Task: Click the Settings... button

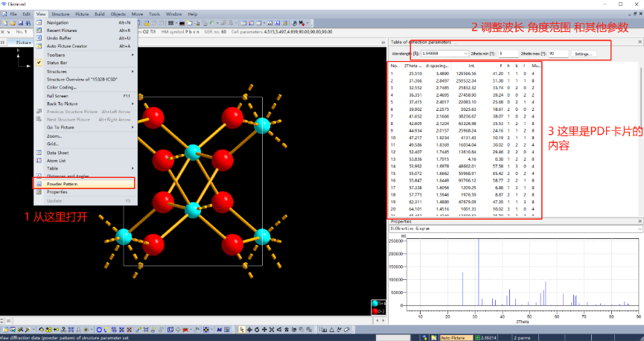Action: click(x=582, y=54)
